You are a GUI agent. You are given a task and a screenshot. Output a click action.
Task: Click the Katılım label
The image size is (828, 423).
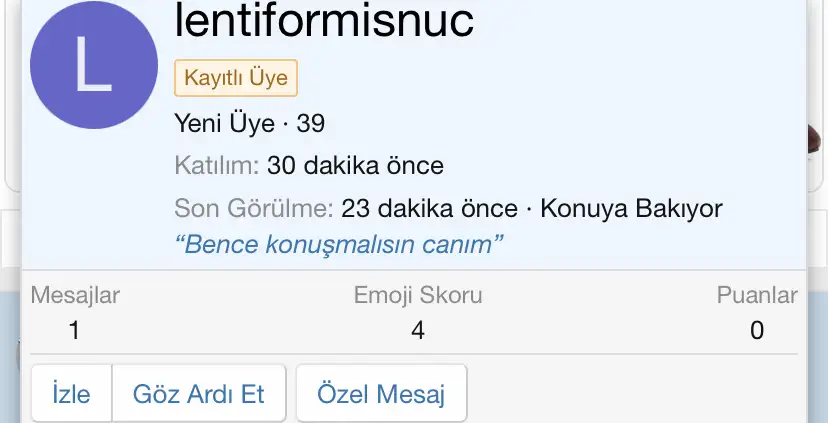click(217, 165)
